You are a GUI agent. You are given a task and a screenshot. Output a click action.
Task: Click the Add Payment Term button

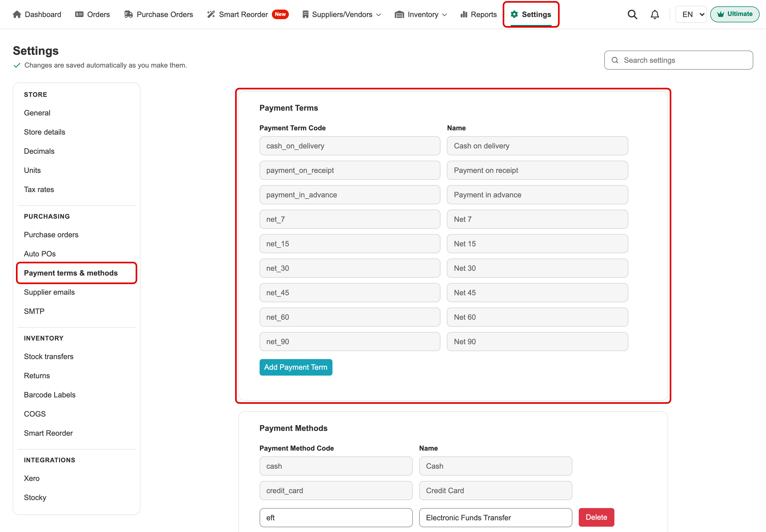pos(296,367)
